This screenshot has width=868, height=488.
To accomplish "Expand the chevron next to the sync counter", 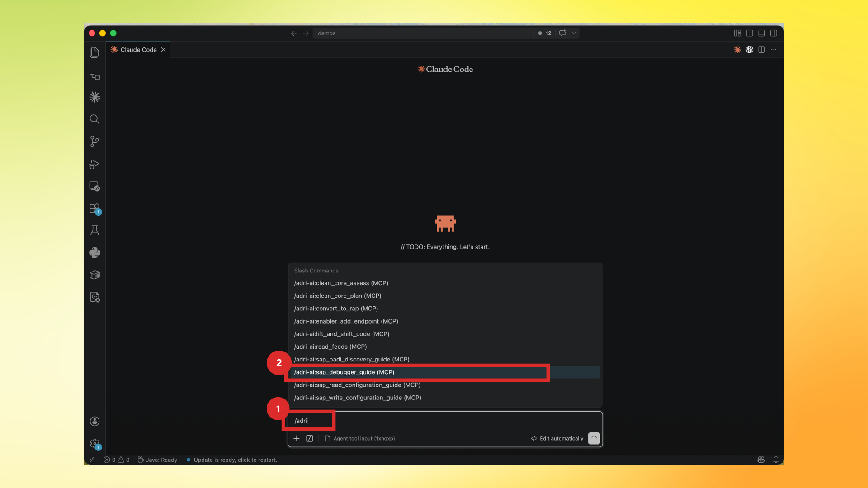I will click(x=574, y=33).
